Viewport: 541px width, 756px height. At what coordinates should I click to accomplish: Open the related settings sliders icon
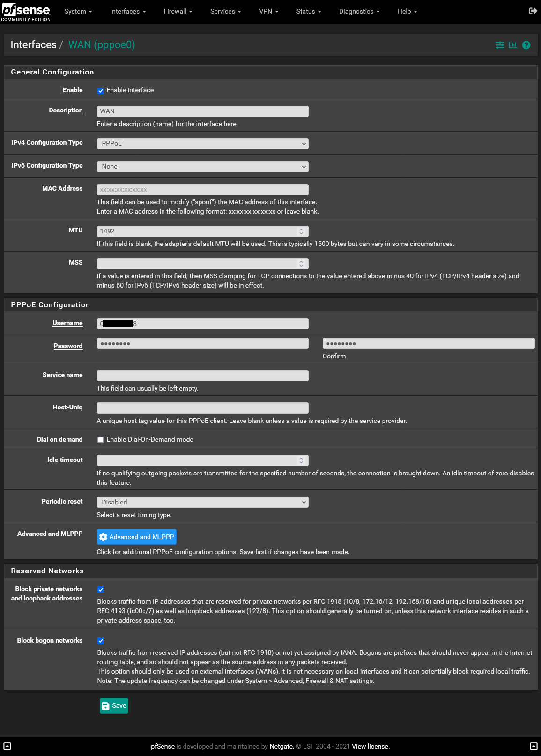coord(500,45)
